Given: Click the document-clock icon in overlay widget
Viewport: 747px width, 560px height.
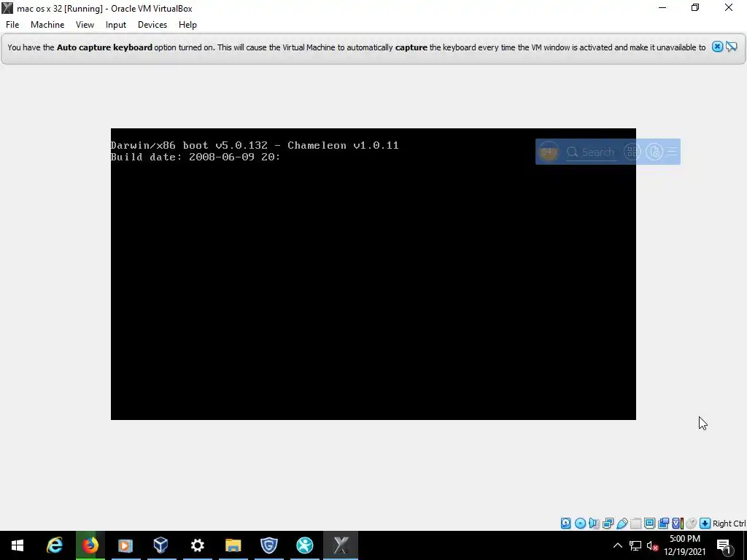Looking at the screenshot, I should (654, 152).
